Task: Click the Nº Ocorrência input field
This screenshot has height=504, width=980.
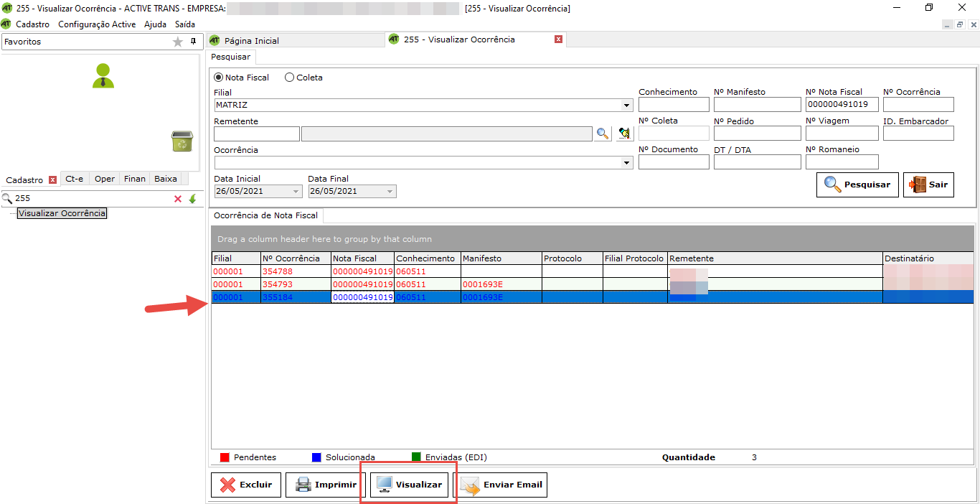Action: point(918,105)
